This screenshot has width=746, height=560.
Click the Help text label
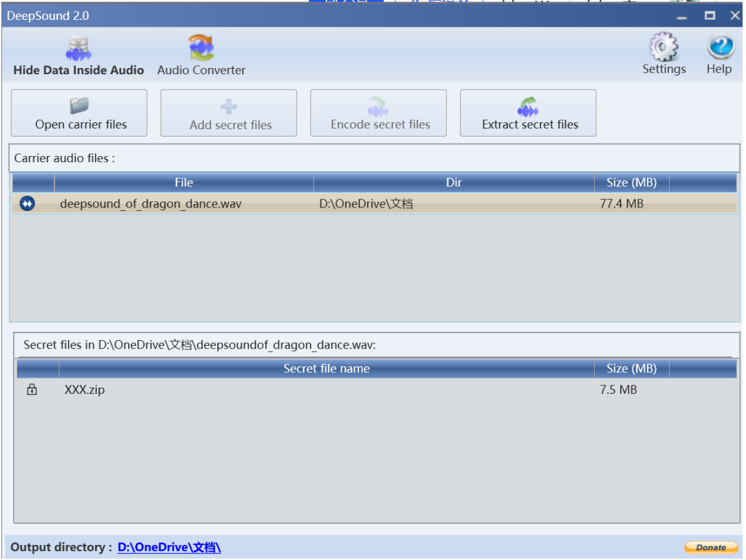(x=719, y=69)
